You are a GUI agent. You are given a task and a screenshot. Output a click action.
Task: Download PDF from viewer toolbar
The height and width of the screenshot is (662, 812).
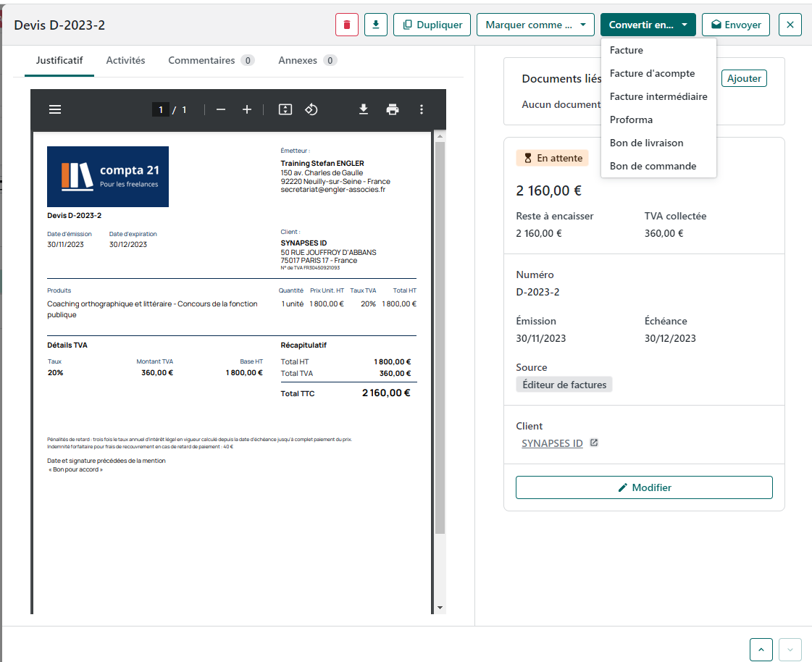coord(364,109)
